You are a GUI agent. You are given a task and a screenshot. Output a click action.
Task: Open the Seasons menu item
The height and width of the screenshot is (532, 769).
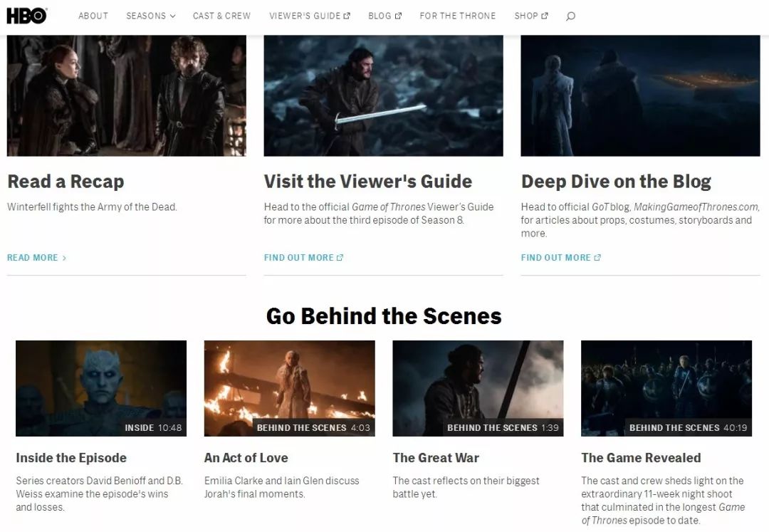(x=146, y=16)
